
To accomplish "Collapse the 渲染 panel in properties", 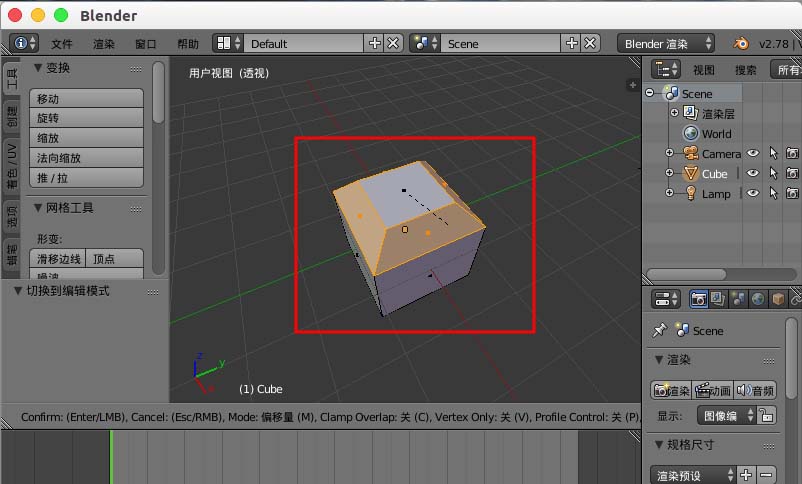I will (x=659, y=360).
